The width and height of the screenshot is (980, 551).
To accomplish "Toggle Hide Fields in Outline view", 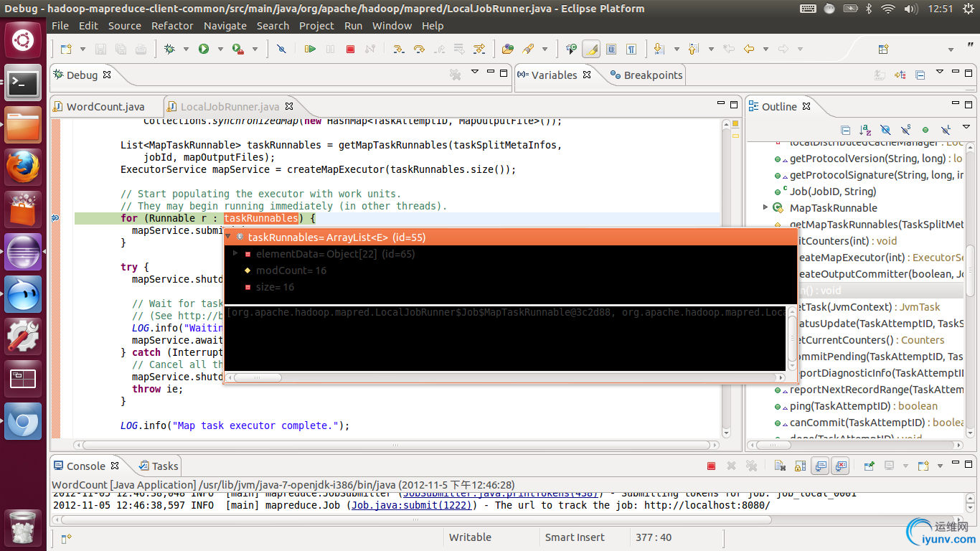I will pyautogui.click(x=885, y=130).
